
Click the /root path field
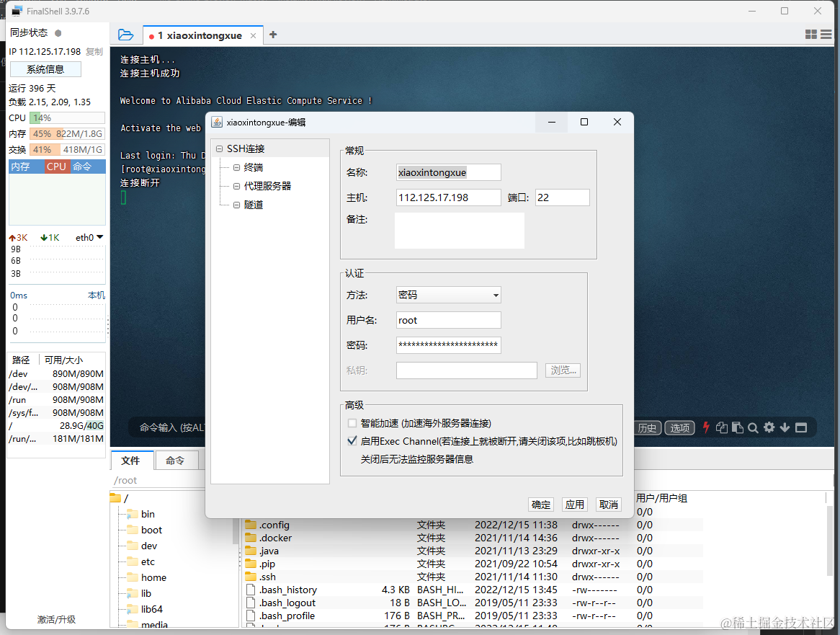pos(158,480)
